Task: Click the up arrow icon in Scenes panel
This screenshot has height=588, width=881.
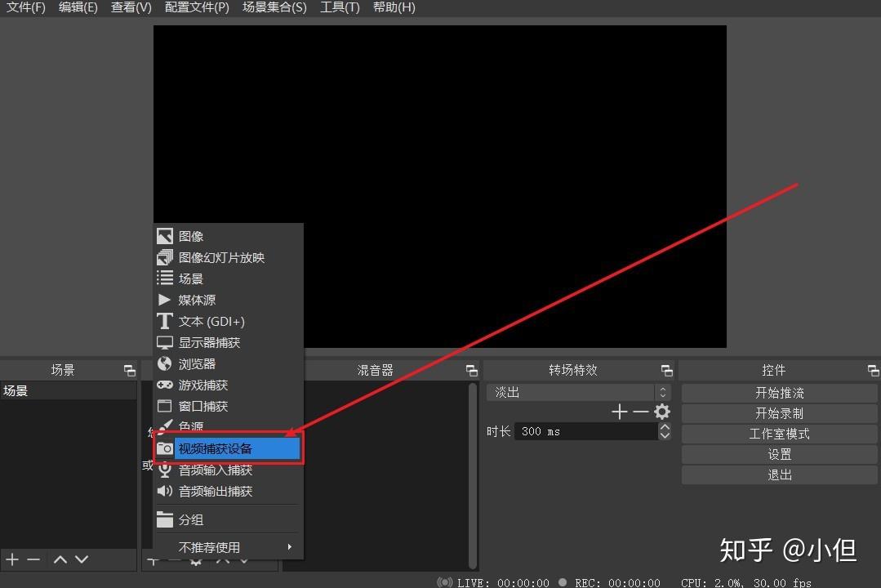Action: (x=59, y=559)
